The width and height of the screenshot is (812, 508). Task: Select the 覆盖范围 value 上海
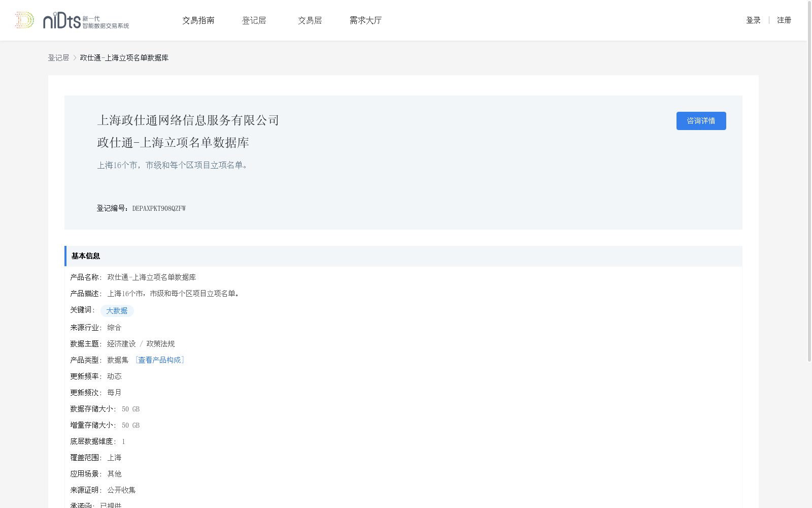tap(114, 458)
